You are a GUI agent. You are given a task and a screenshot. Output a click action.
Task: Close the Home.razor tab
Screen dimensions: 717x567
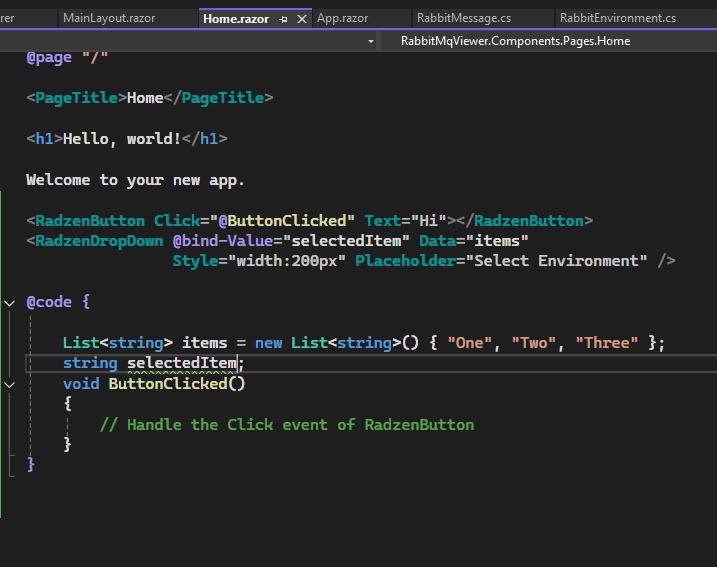point(302,19)
